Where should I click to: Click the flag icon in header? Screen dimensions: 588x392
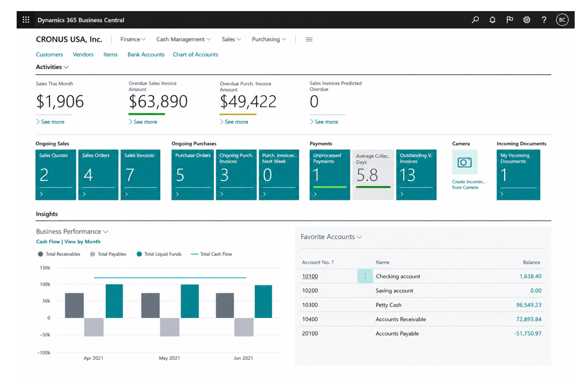(509, 19)
